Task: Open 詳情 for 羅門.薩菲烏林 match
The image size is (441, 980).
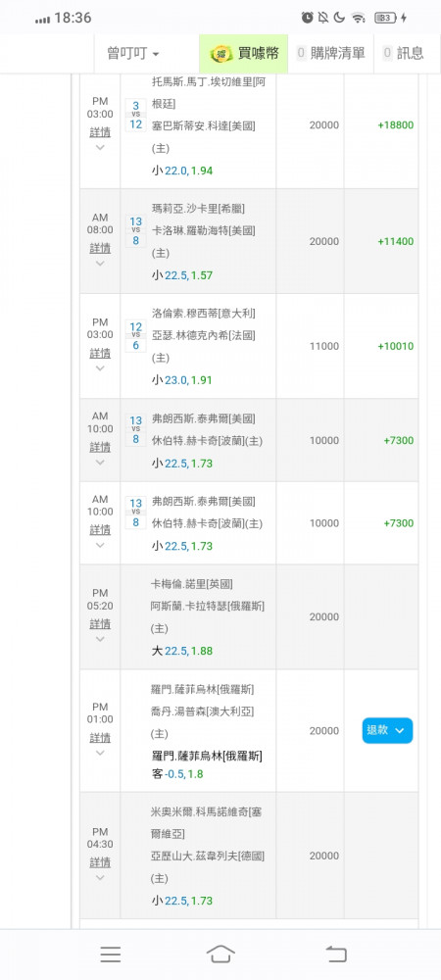Action: pos(100,738)
